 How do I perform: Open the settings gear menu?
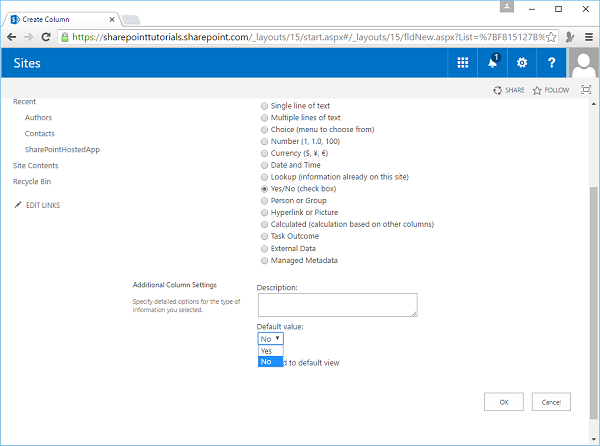coord(521,62)
